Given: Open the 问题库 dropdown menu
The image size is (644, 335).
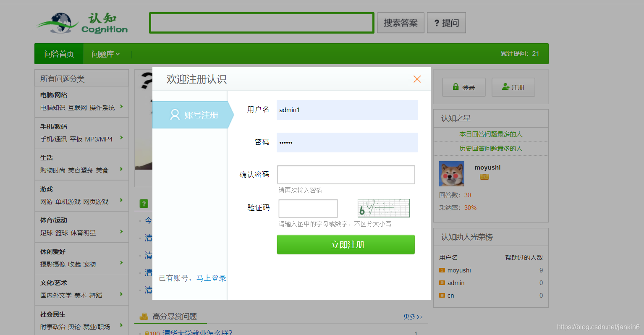Looking at the screenshot, I should click(x=105, y=54).
